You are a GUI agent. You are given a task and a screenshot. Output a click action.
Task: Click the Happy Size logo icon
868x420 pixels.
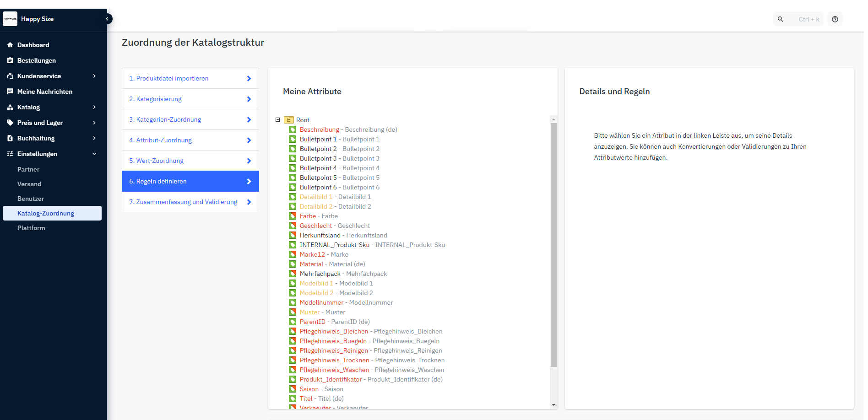10,19
